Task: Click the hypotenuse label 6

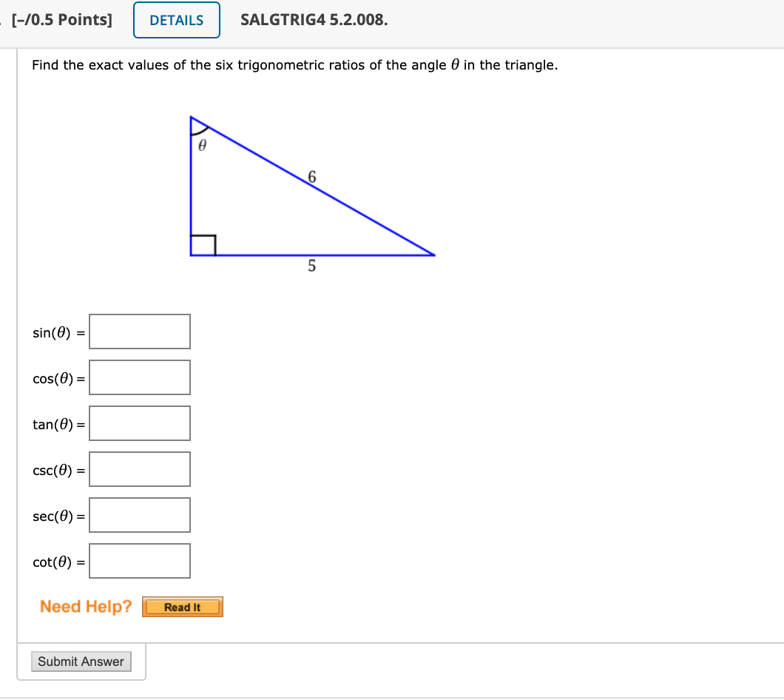Action: coord(313,178)
